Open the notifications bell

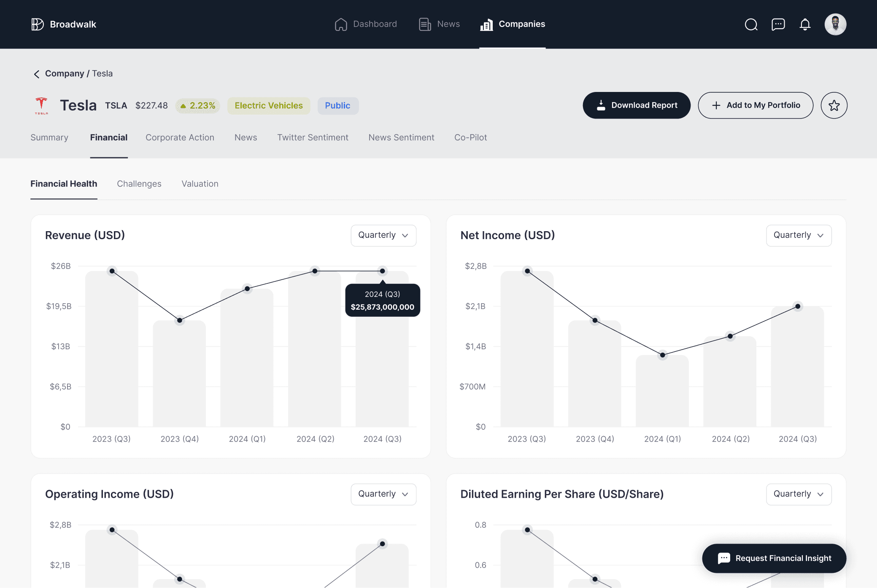[805, 24]
